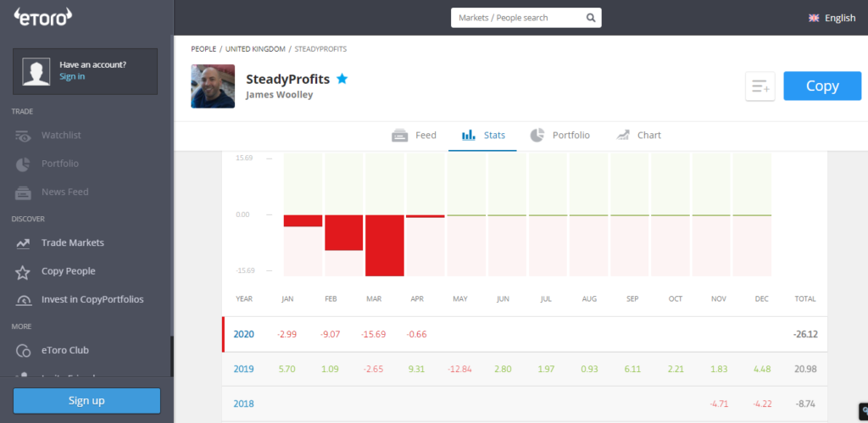Image resolution: width=868 pixels, height=423 pixels.
Task: Click the Chart tab line icon
Action: (623, 135)
